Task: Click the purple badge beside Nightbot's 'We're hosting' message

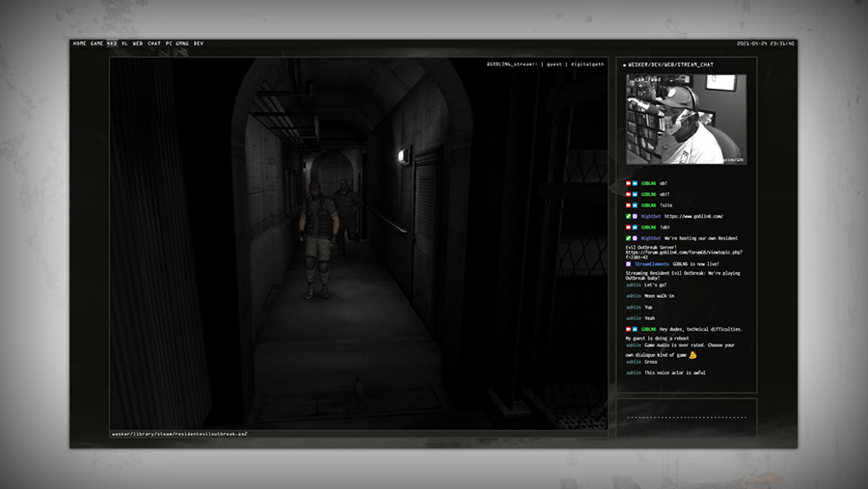Action: [635, 238]
